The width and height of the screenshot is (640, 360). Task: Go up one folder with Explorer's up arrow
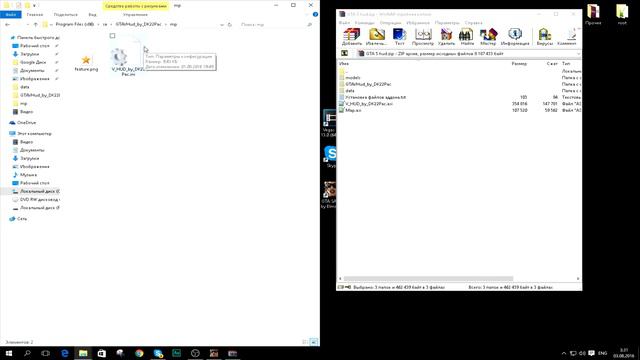36,24
